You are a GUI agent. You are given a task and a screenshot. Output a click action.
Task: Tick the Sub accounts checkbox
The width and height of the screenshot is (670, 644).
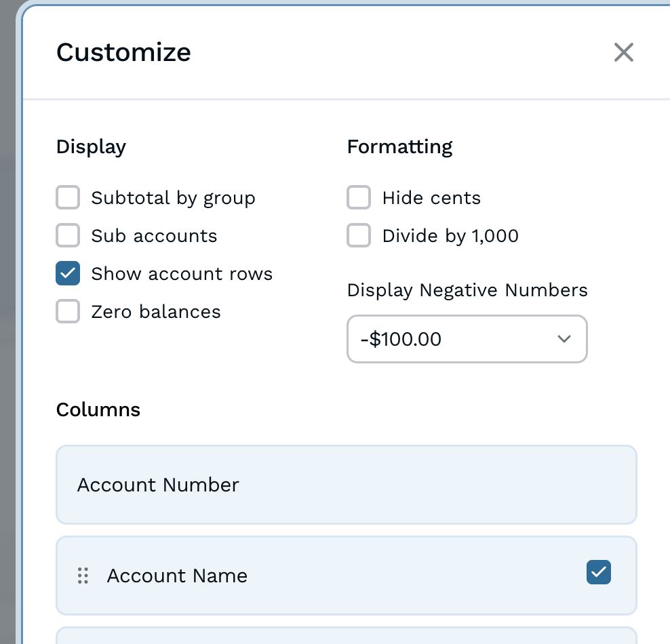(x=68, y=236)
